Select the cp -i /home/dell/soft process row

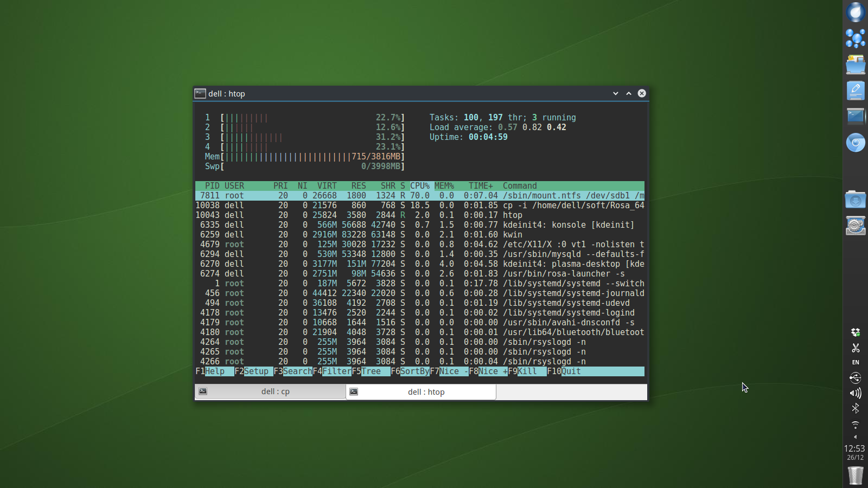(420, 206)
